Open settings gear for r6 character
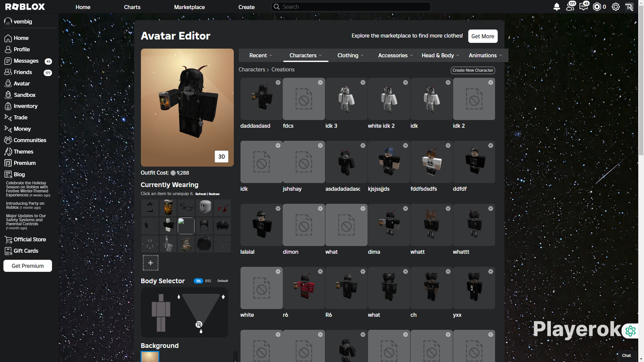The height and width of the screenshot is (362, 644). point(320,271)
